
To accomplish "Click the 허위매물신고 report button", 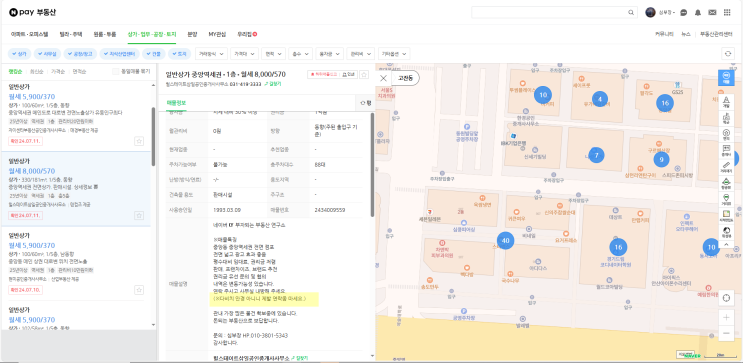I will [x=324, y=74].
